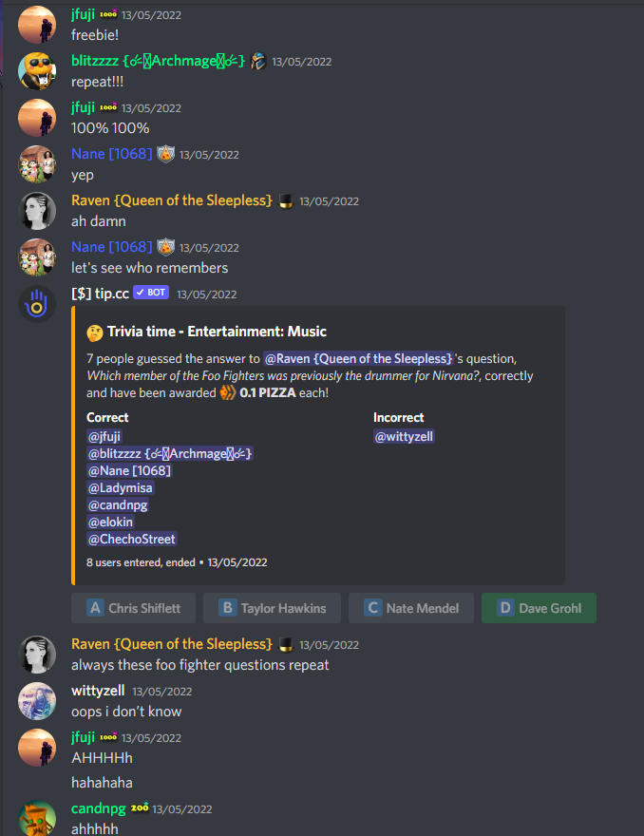Click the thinking emoji in Trivia title
The width and height of the screenshot is (644, 836).
coord(95,333)
